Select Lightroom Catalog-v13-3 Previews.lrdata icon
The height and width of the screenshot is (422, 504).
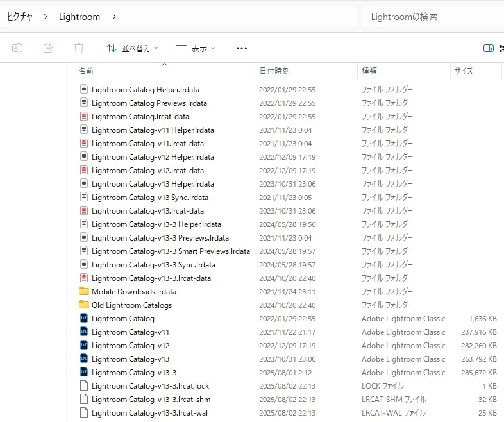pyautogui.click(x=83, y=237)
